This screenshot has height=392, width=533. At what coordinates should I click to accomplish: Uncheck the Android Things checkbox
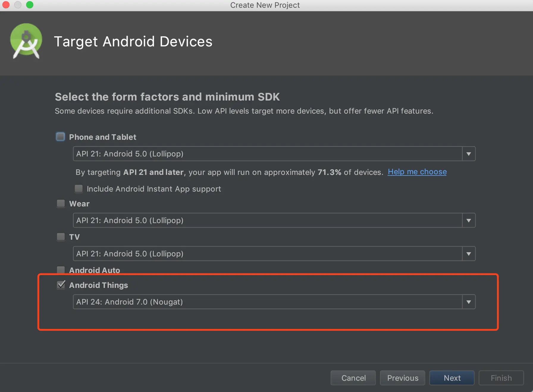click(x=61, y=285)
